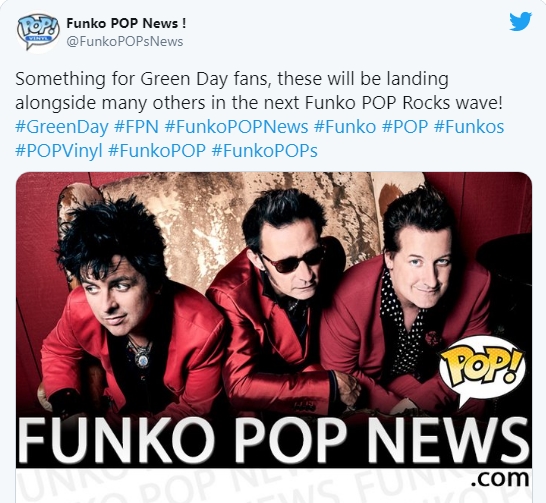Viewport: 546px width, 503px height.
Task: Select the #POP hashtag
Action: pos(405,127)
